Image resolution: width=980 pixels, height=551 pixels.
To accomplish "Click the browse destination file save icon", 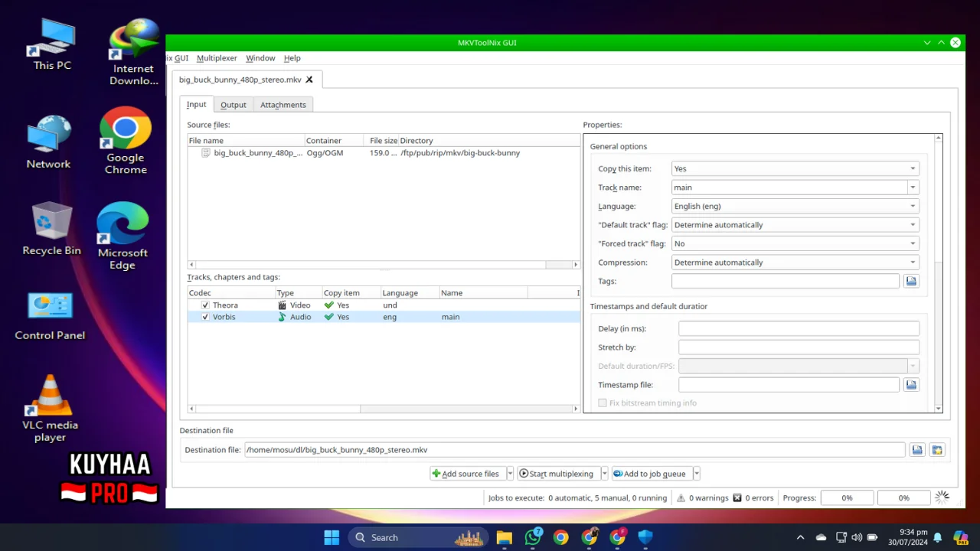I will pyautogui.click(x=917, y=450).
